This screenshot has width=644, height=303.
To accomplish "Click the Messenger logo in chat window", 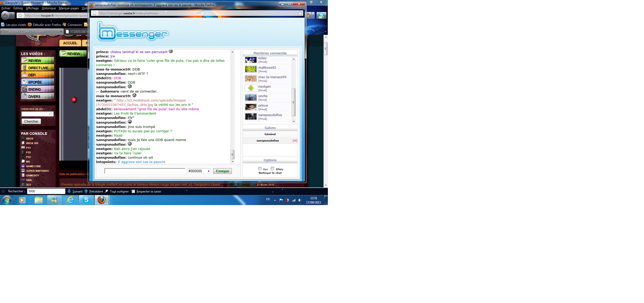I will (133, 32).
